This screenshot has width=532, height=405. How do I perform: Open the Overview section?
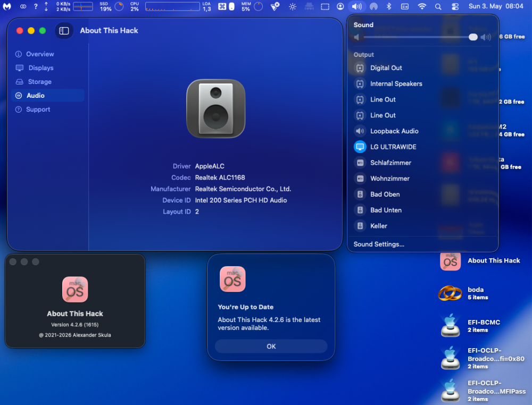tap(47, 54)
